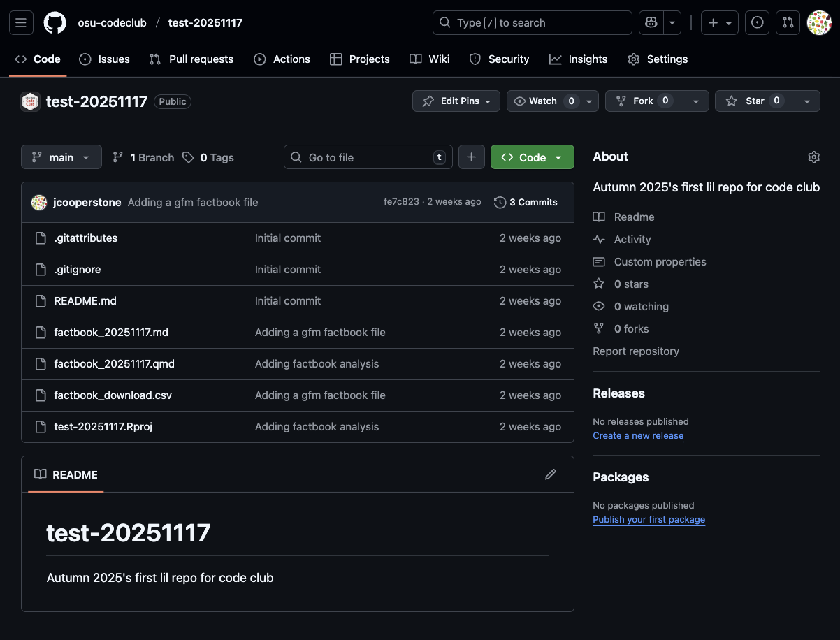Click the Go to file search field
Viewport: 840px width, 640px height.
[x=368, y=157]
